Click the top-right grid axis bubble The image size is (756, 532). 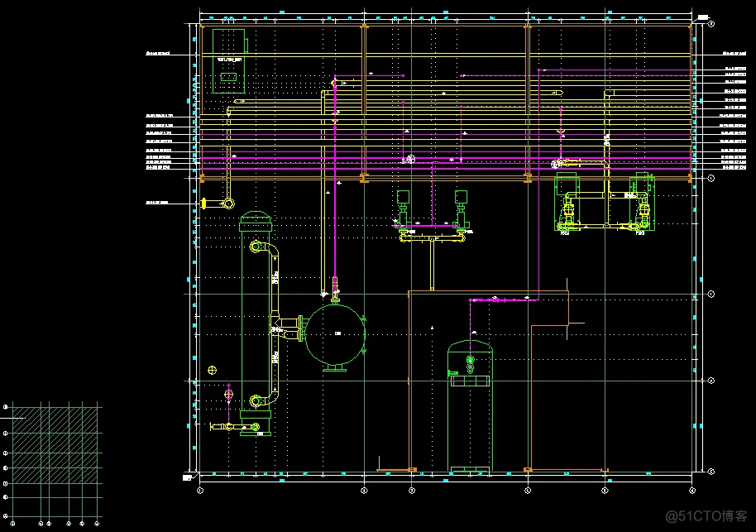point(711,25)
